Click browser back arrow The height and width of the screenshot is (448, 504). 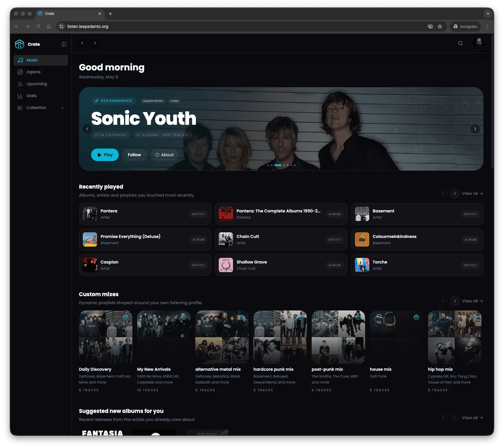(17, 26)
